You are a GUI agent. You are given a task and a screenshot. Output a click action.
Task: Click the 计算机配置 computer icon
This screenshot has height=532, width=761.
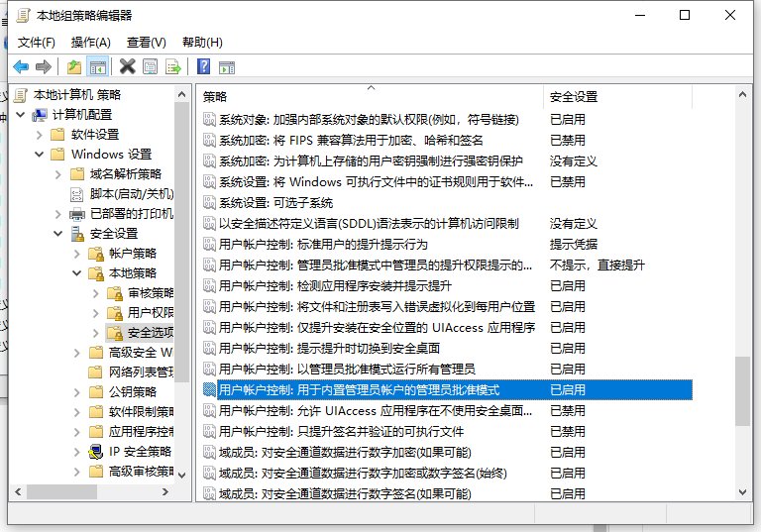click(x=40, y=115)
